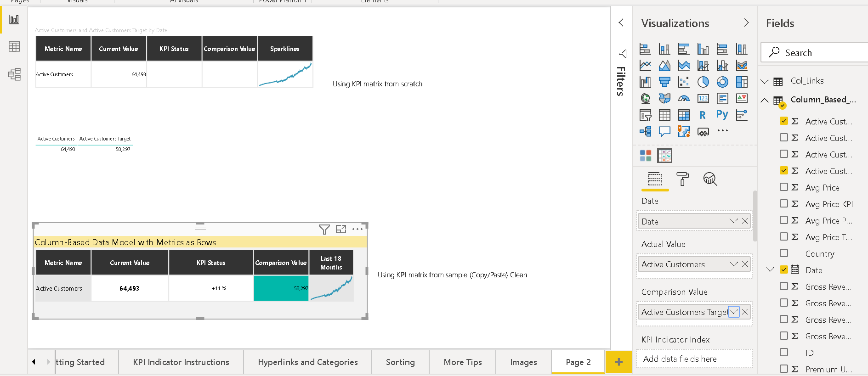
Task: Go to the Images page tab
Action: [x=523, y=362]
